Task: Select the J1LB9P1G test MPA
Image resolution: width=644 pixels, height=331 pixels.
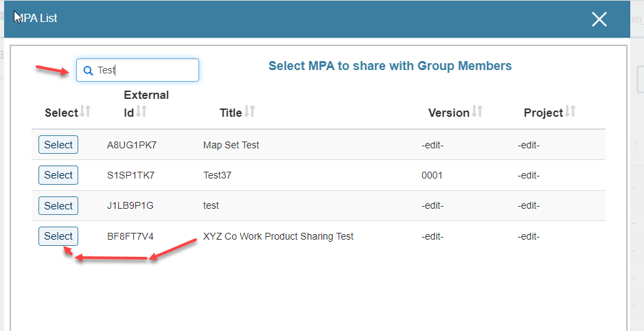Action: [58, 205]
